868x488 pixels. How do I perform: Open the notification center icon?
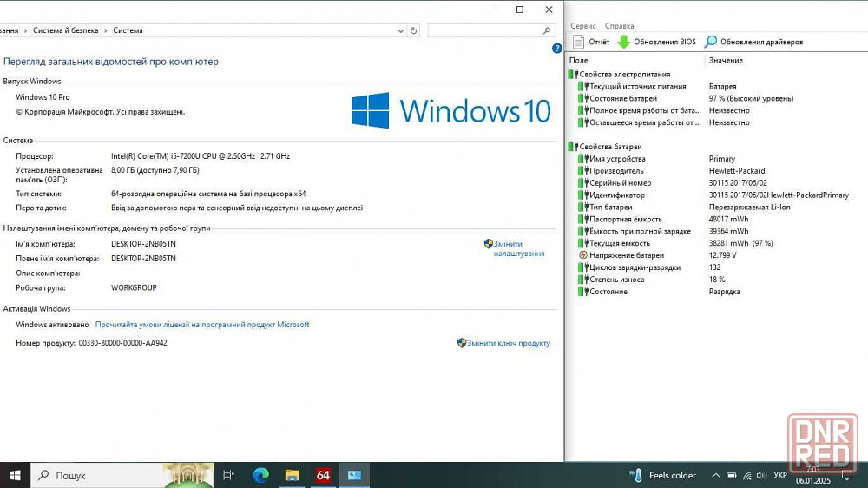[x=847, y=475]
